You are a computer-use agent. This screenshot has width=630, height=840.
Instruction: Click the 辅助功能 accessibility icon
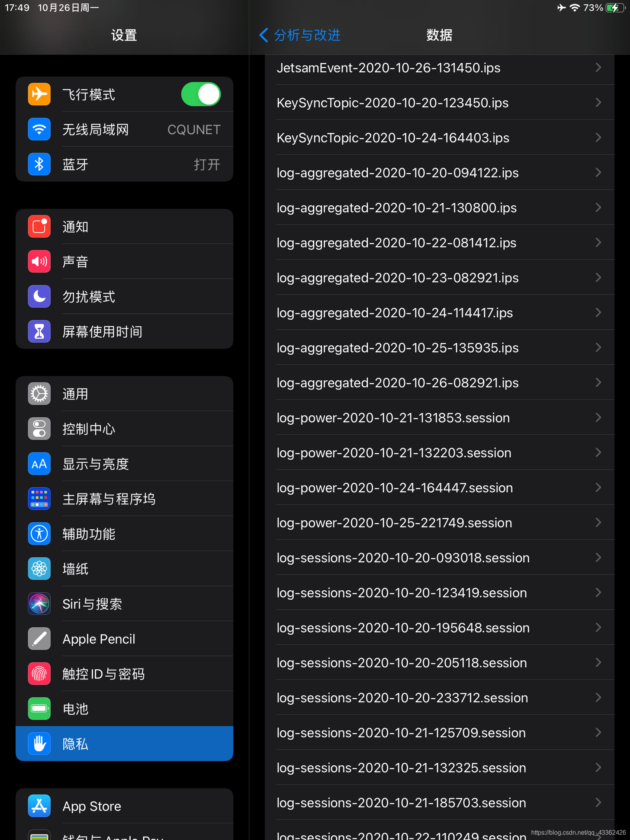(x=39, y=534)
